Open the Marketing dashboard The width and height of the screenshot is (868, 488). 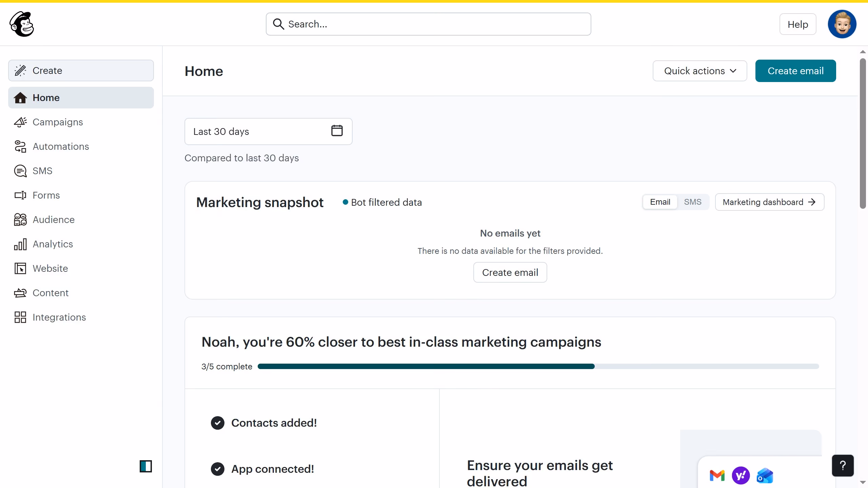770,202
